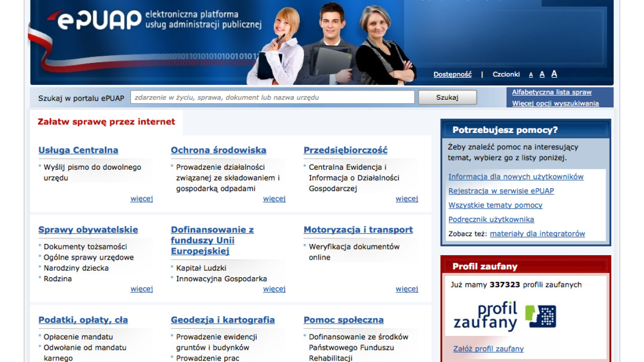Open the Sprawy obywatelskie category
This screenshot has height=362, width=644.
(88, 230)
